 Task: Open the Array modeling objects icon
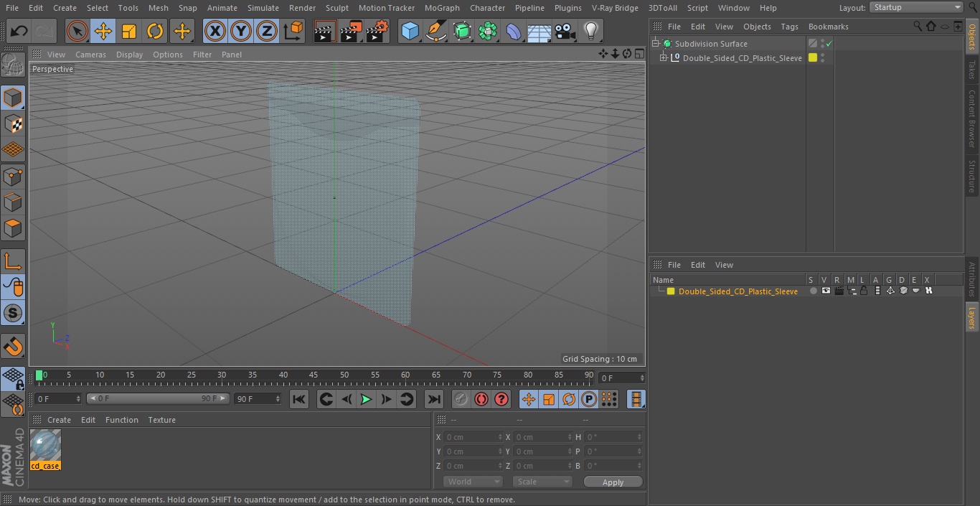coord(488,31)
